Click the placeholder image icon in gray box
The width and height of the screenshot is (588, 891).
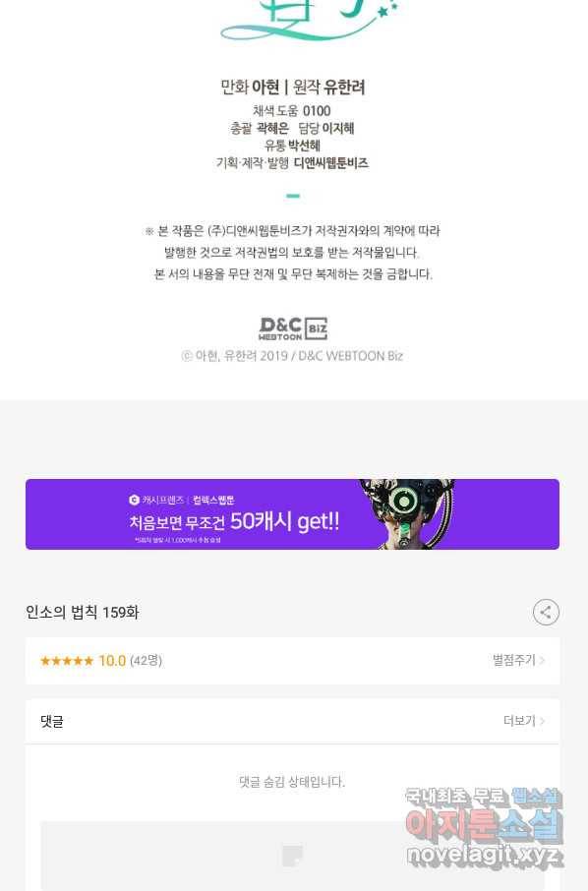pyautogui.click(x=293, y=856)
